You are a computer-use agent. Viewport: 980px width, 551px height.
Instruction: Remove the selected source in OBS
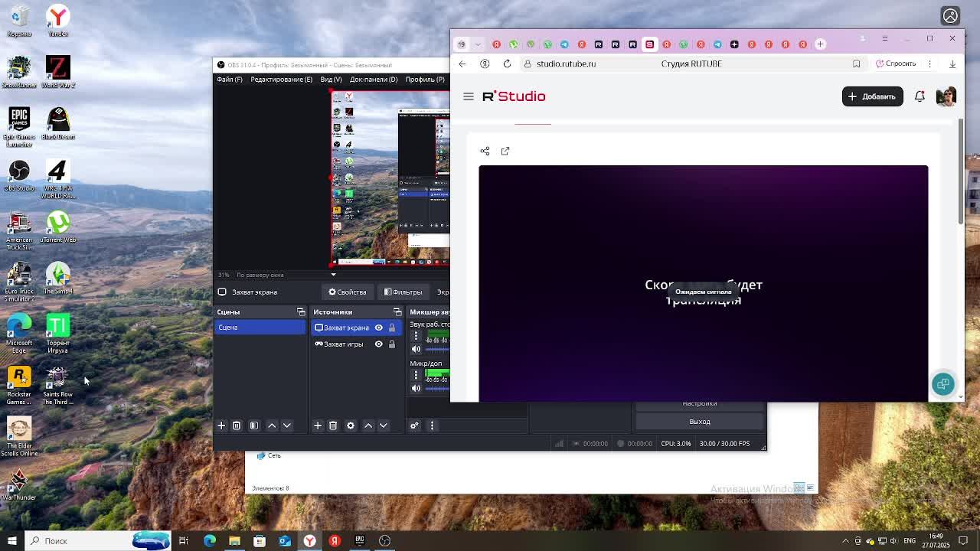pos(333,425)
